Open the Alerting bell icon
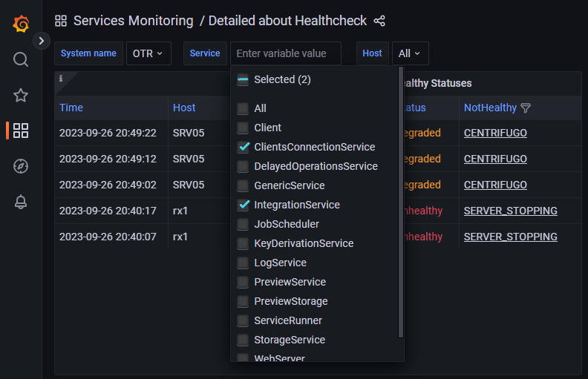 [x=21, y=202]
